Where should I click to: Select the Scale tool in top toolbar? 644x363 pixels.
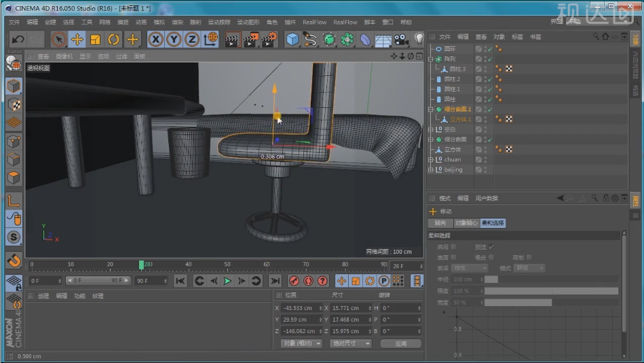coord(95,39)
